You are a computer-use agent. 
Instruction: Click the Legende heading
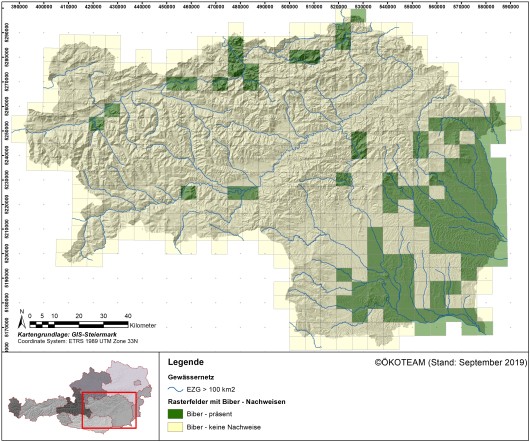186,362
